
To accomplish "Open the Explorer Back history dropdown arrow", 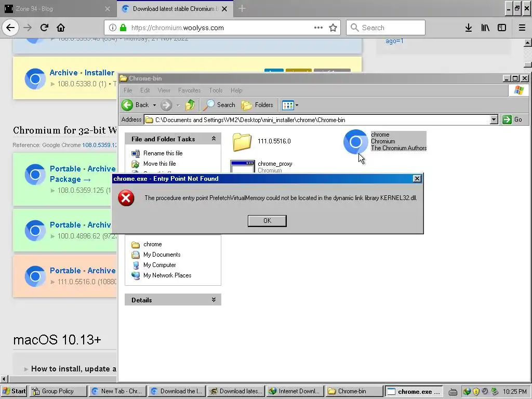I will coord(154,105).
